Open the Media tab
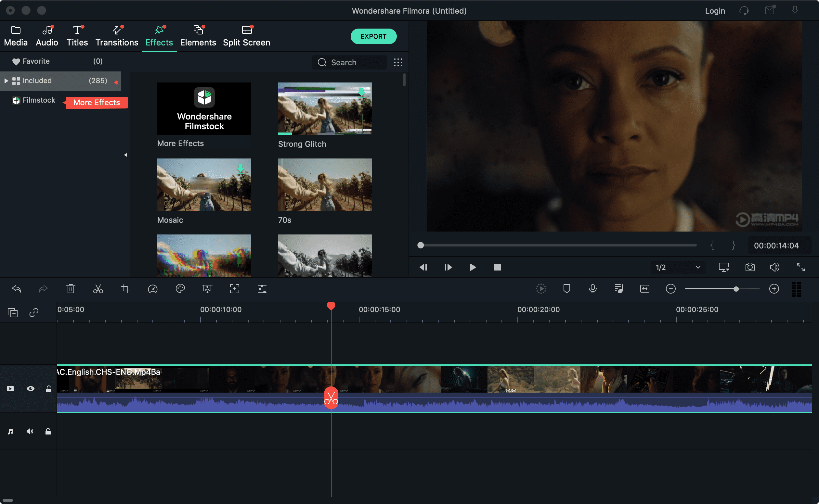Screen dimensions: 819x504 click(16, 36)
